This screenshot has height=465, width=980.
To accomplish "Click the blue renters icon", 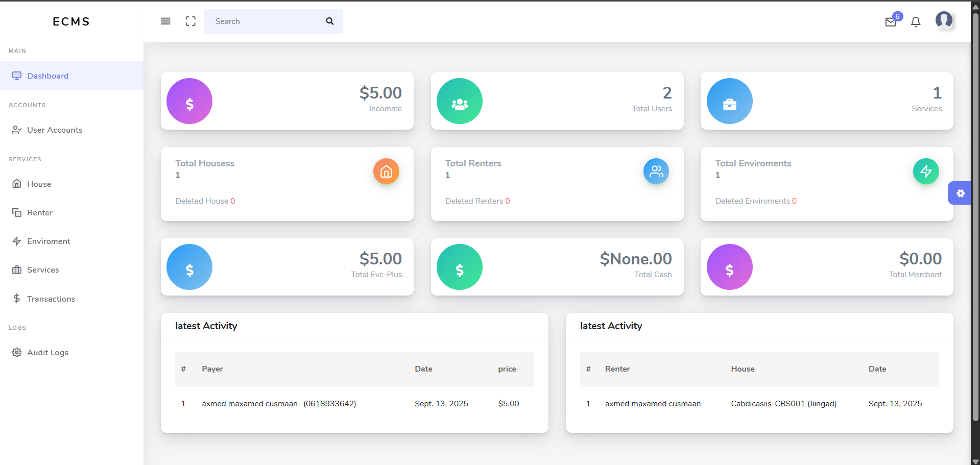I will pyautogui.click(x=656, y=172).
